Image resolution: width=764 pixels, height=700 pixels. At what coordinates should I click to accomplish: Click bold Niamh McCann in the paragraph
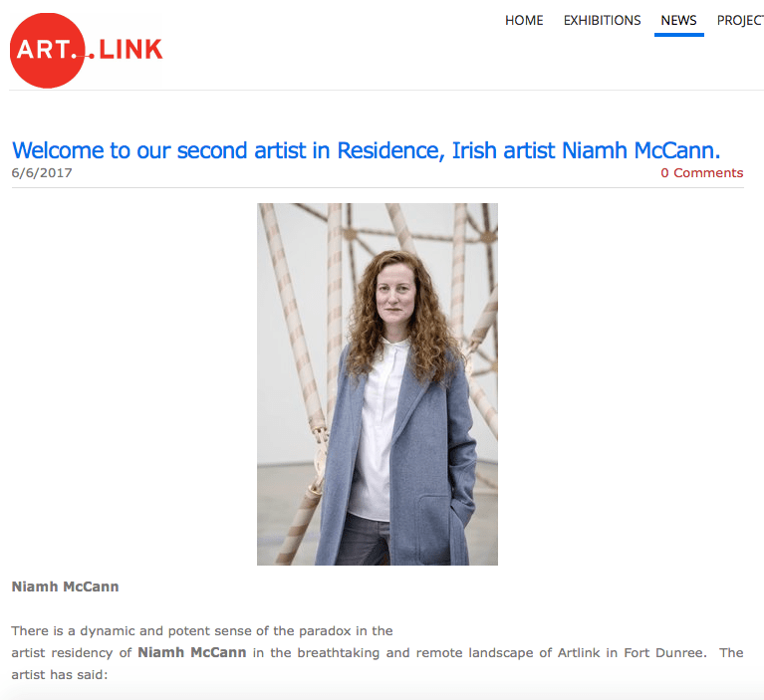(x=192, y=652)
